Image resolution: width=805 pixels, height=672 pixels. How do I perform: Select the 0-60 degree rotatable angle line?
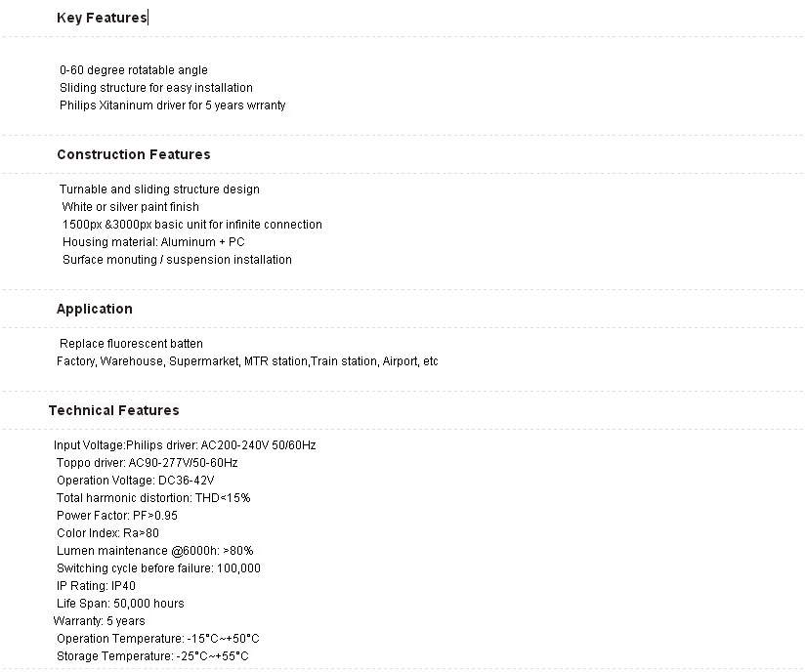[134, 69]
